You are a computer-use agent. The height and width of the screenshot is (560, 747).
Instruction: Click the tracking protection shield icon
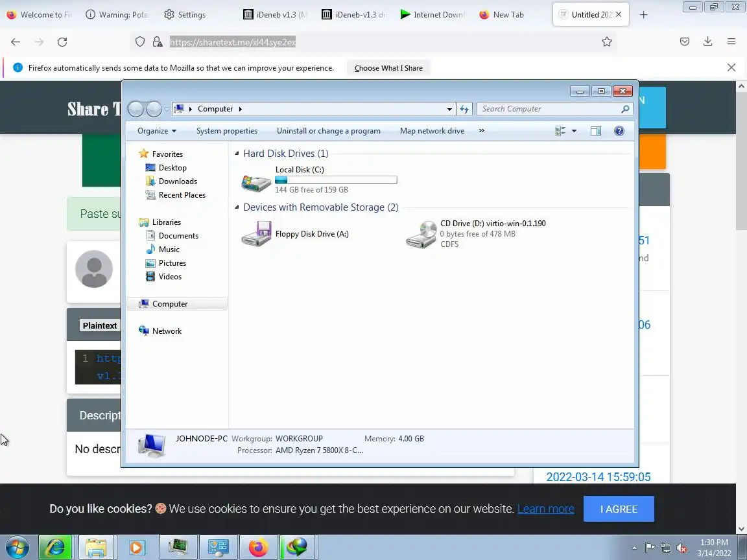(x=139, y=42)
